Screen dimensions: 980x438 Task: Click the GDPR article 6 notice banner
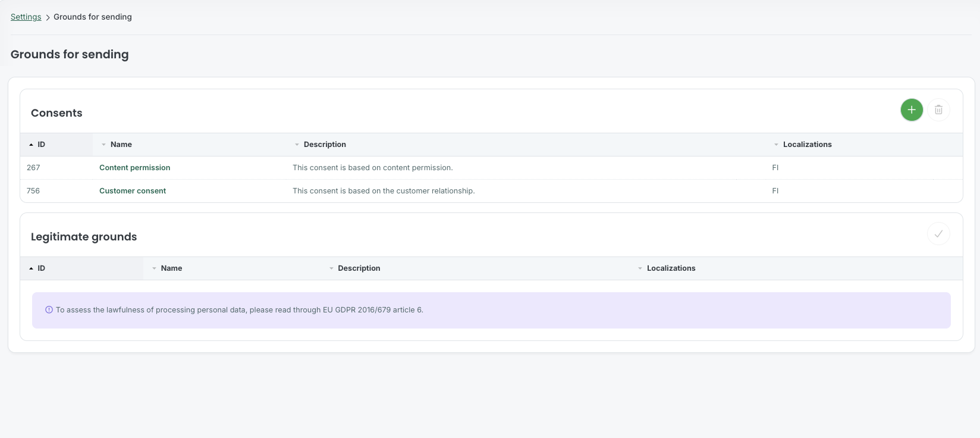[x=491, y=310]
